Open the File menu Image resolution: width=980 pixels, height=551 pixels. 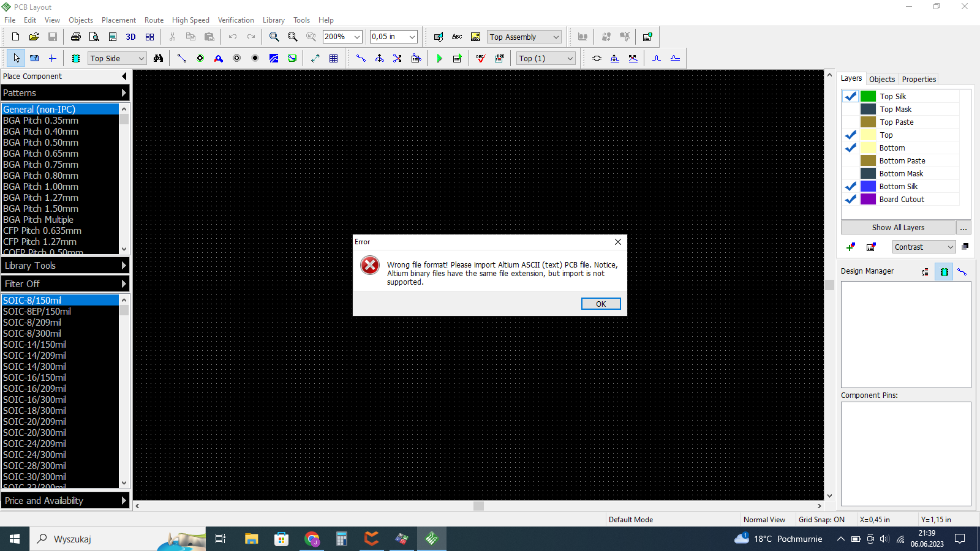pyautogui.click(x=10, y=20)
